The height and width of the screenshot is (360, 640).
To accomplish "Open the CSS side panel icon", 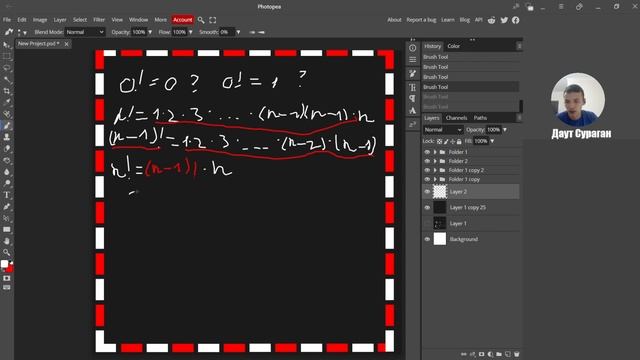I will tap(413, 124).
